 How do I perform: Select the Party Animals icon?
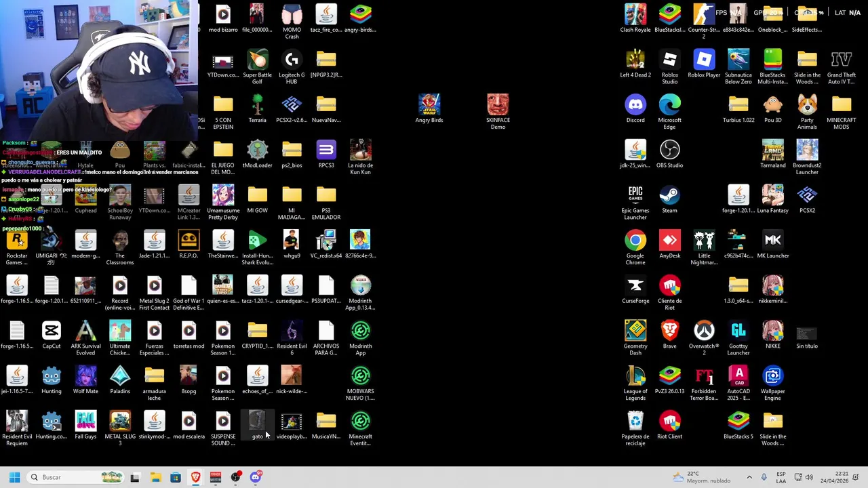807,112
